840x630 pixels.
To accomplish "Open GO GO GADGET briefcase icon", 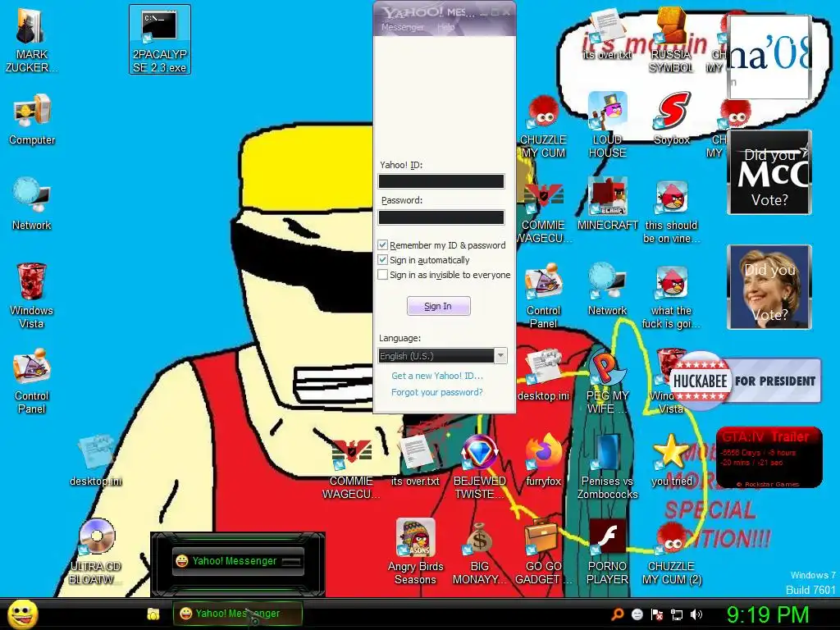I will click(x=543, y=552).
